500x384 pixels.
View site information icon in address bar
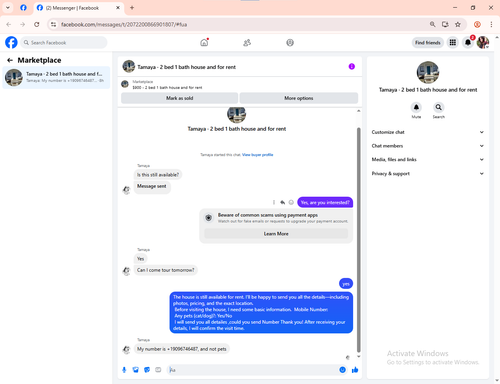(54, 24)
